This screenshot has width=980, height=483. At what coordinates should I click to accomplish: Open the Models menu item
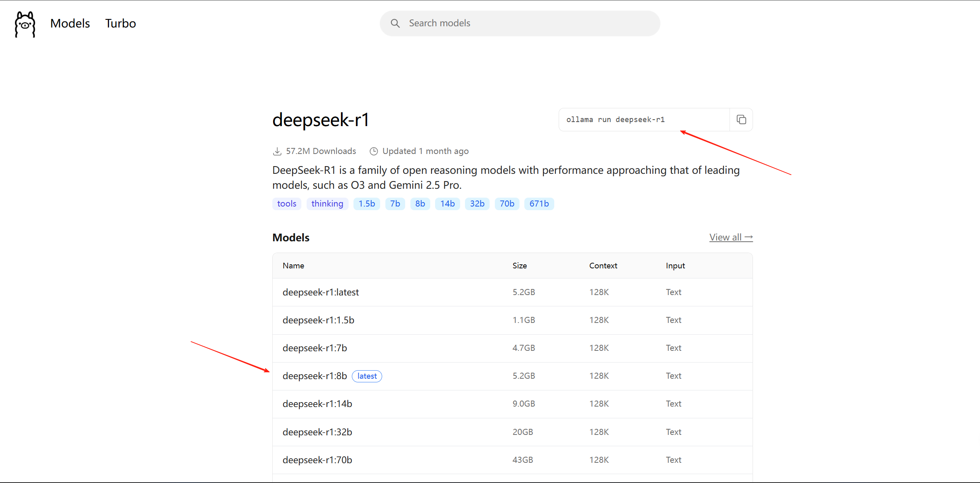tap(70, 23)
